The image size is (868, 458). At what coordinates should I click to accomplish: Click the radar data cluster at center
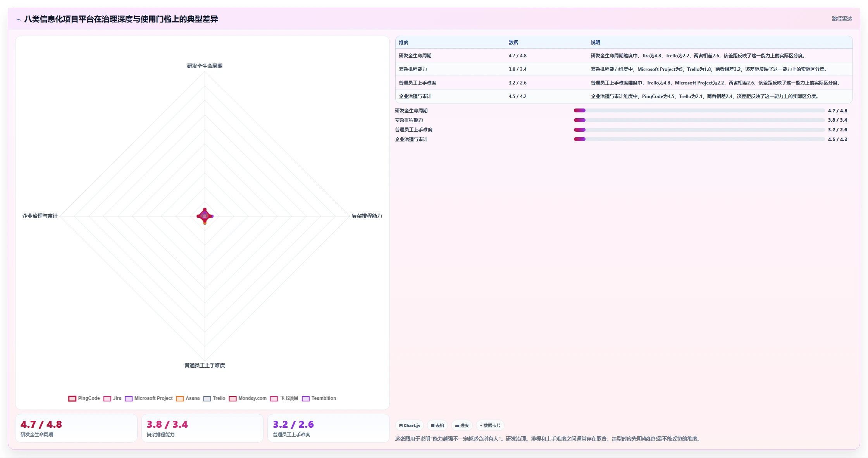coord(205,216)
